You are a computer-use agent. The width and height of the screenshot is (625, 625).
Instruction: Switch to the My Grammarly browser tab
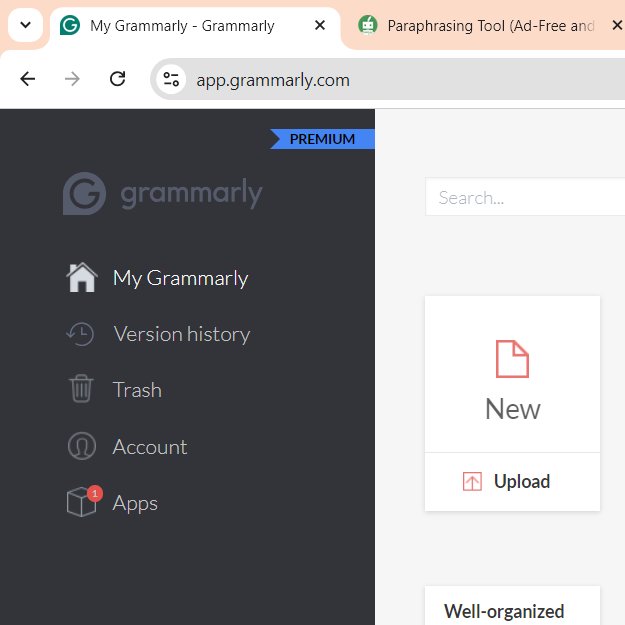195,26
